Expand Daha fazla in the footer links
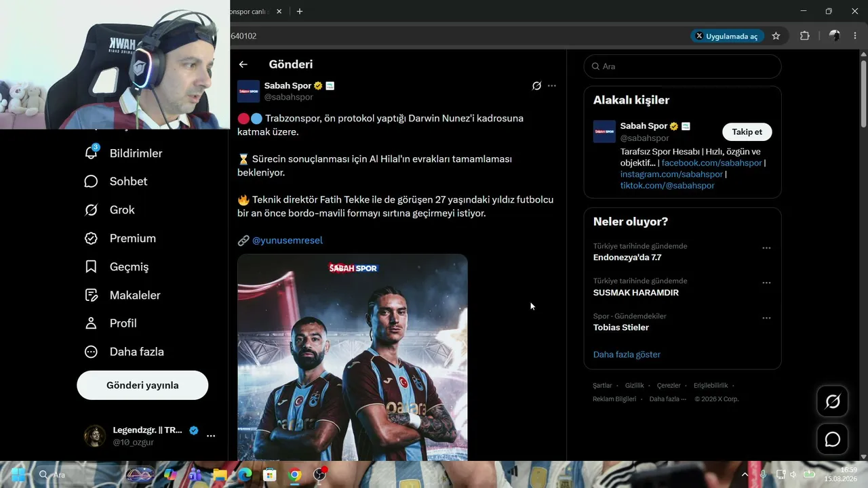 tap(668, 399)
